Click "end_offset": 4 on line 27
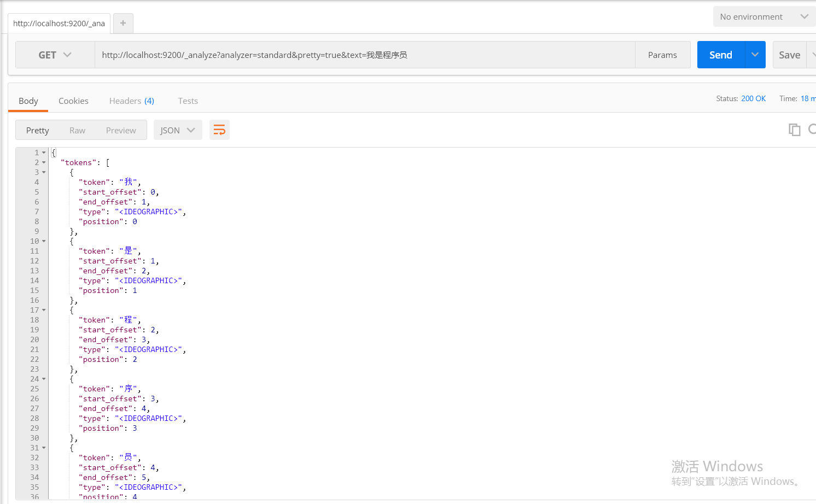This screenshot has width=816, height=504. tap(113, 408)
